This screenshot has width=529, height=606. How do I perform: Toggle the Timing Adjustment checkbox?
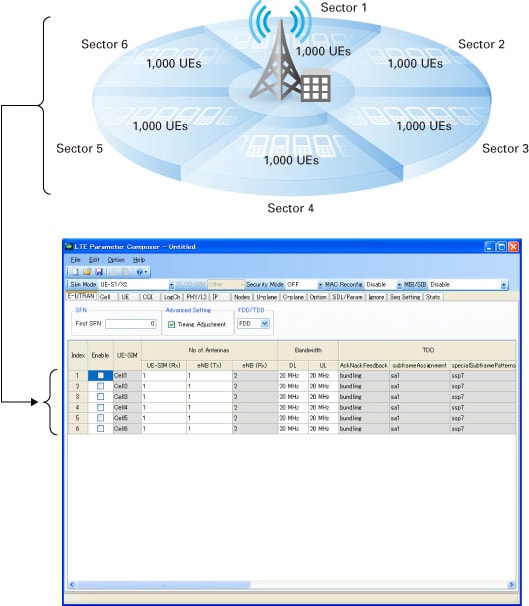tap(172, 325)
